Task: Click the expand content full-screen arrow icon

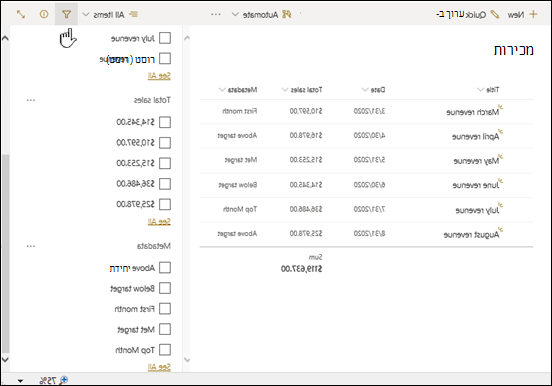Action: [21, 14]
